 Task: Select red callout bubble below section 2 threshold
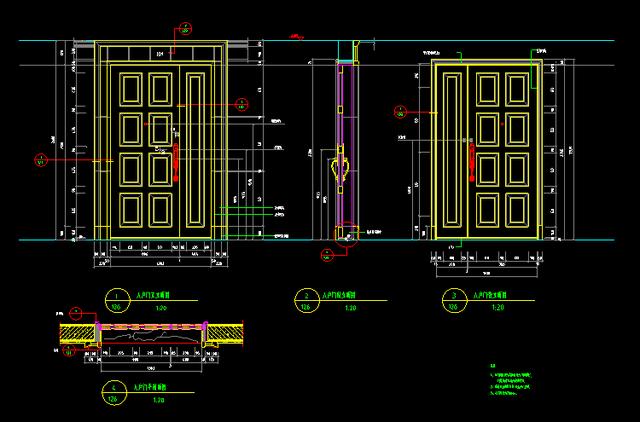pyautogui.click(x=327, y=255)
